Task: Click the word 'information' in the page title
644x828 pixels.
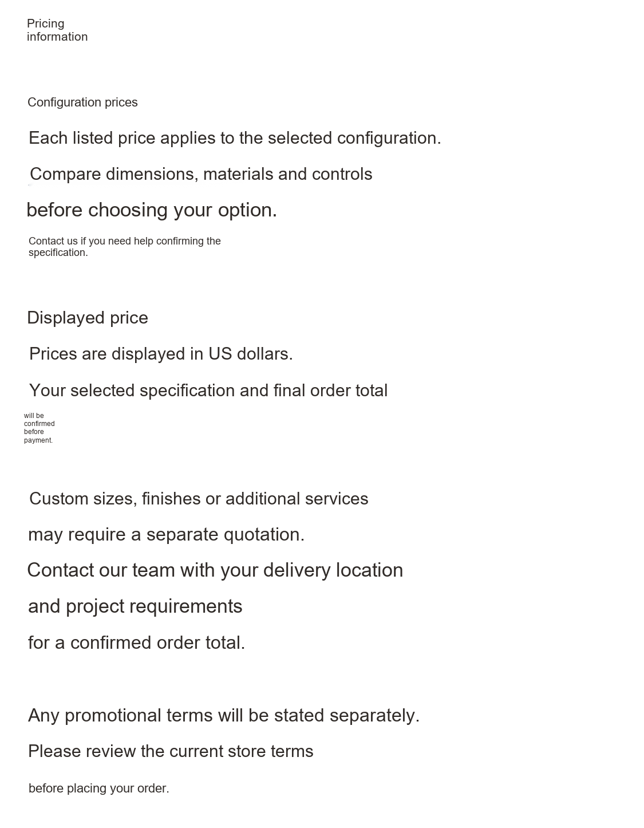Action: pos(57,37)
